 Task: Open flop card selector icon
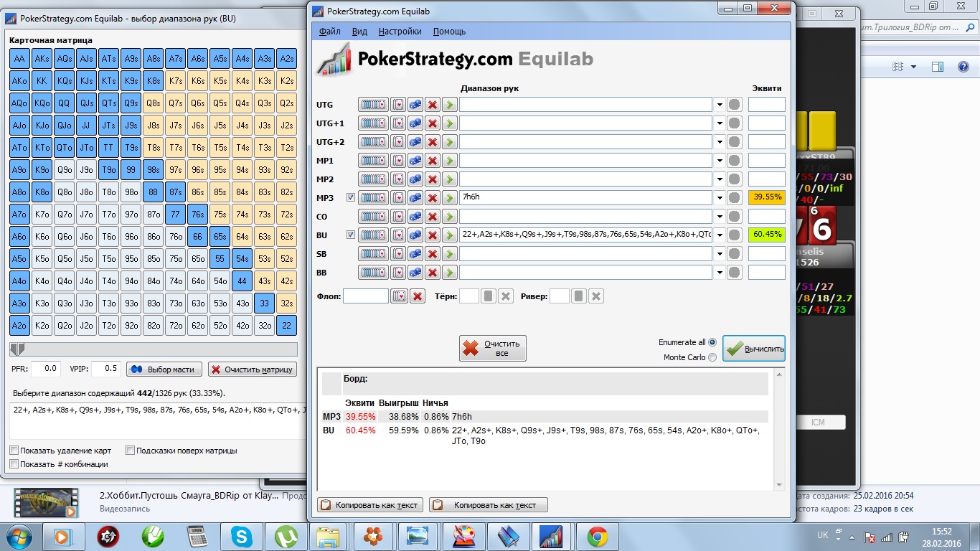pyautogui.click(x=398, y=296)
